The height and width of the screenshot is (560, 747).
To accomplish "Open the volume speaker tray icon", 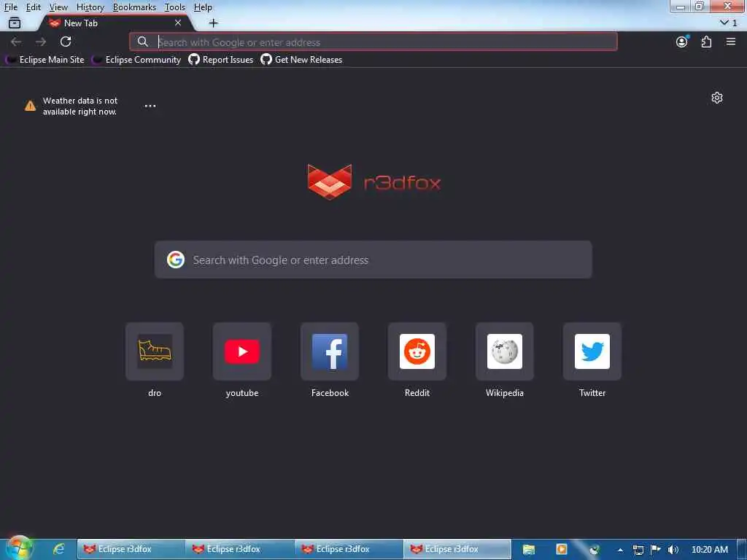I will point(673,550).
